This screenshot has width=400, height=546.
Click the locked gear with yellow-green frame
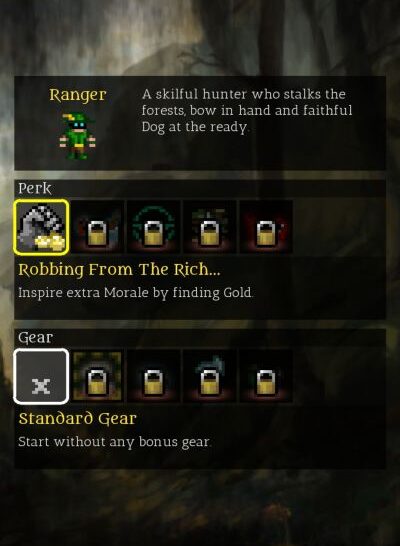[x=97, y=376]
